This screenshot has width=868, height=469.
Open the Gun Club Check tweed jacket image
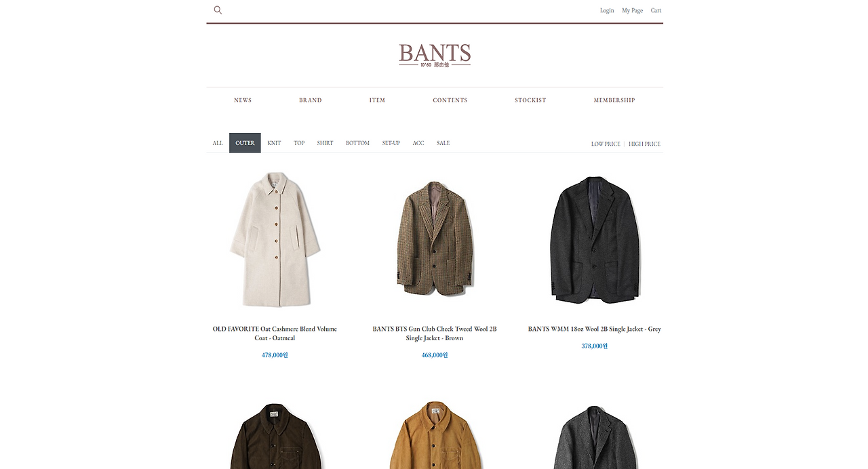[435, 238]
